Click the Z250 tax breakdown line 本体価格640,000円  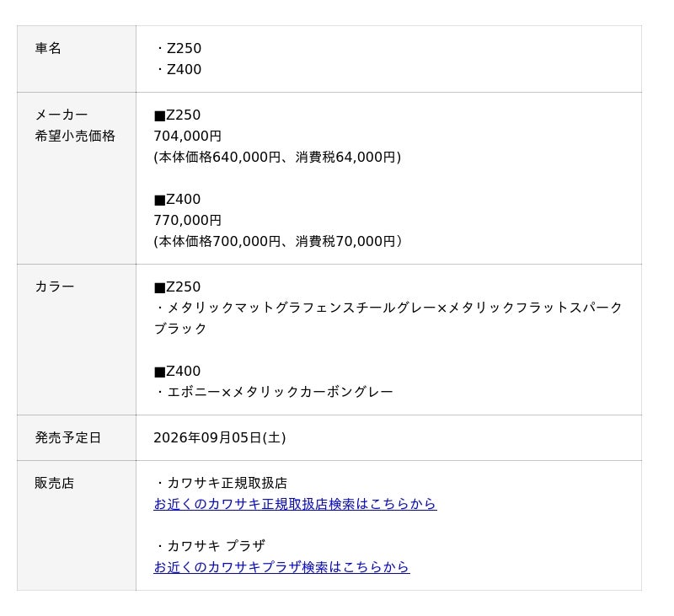pos(277,157)
